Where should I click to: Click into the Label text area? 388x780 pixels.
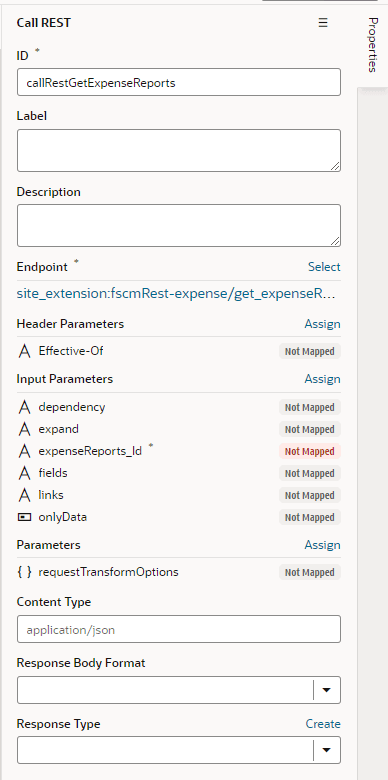pyautogui.click(x=179, y=151)
